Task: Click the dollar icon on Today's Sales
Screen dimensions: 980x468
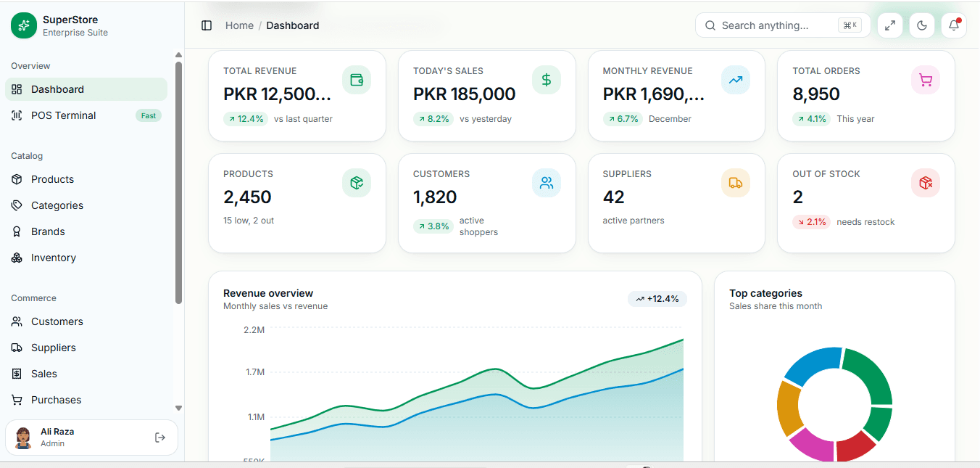Action: (x=547, y=80)
